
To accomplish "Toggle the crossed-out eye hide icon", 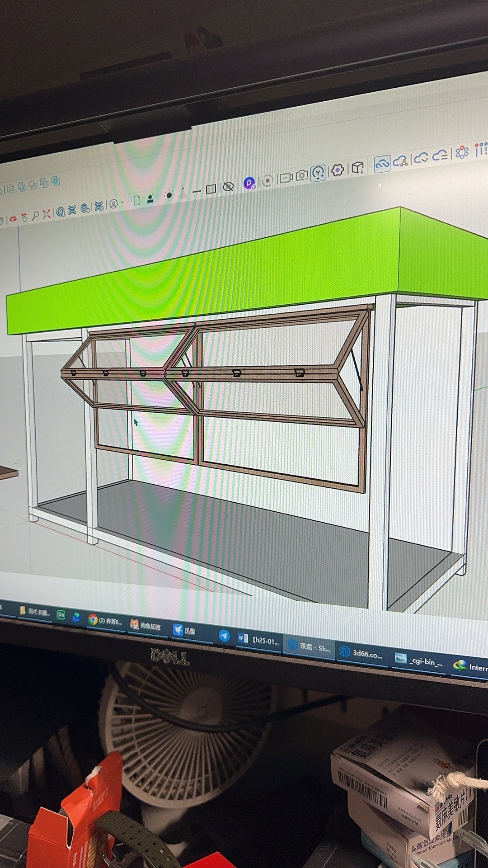I will pos(228,186).
